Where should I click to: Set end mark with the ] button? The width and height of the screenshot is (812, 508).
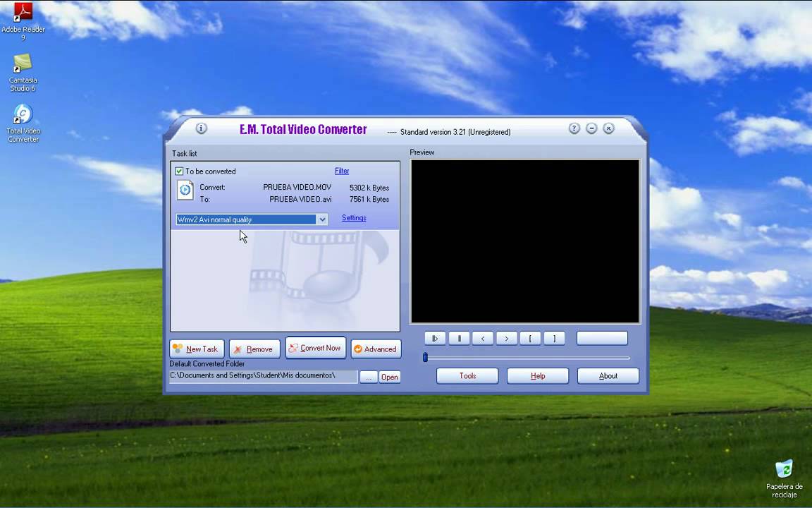(x=554, y=339)
